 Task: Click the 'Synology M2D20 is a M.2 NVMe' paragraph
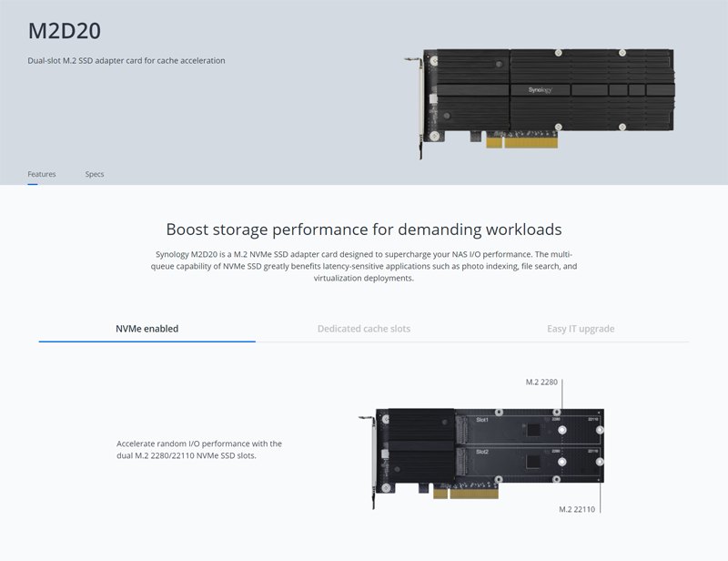[364, 266]
